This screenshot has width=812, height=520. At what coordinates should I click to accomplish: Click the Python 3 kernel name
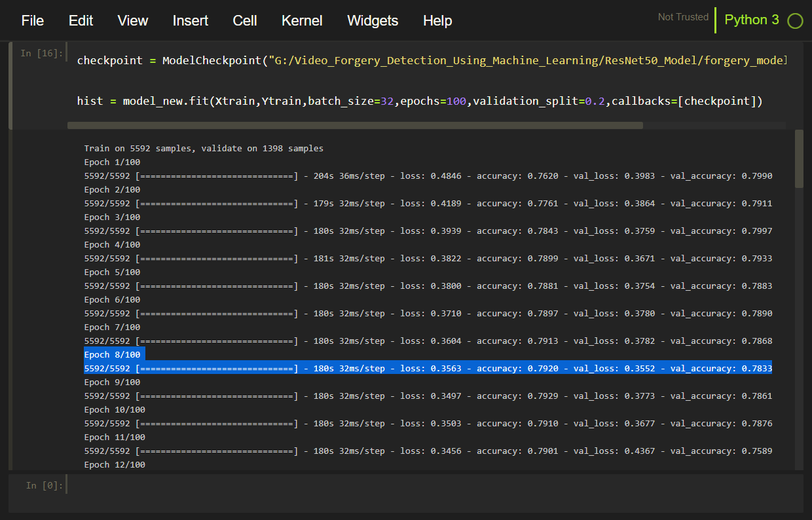click(752, 20)
